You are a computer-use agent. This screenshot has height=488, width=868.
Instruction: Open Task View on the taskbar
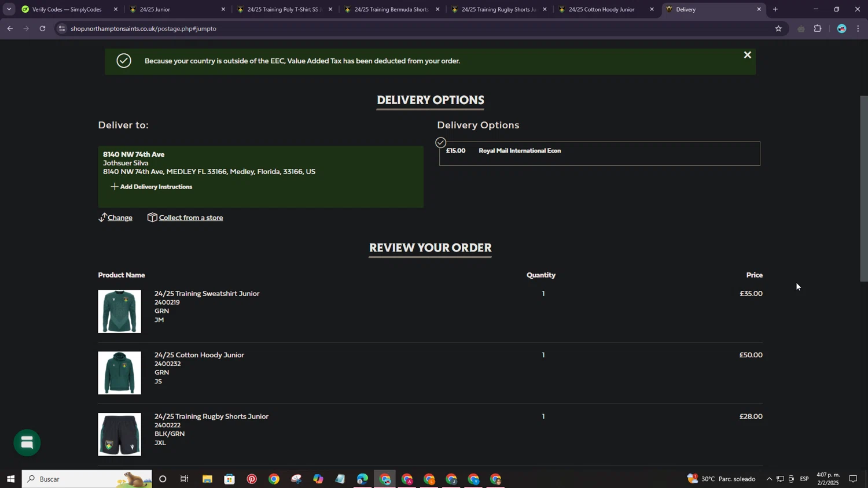(185, 479)
